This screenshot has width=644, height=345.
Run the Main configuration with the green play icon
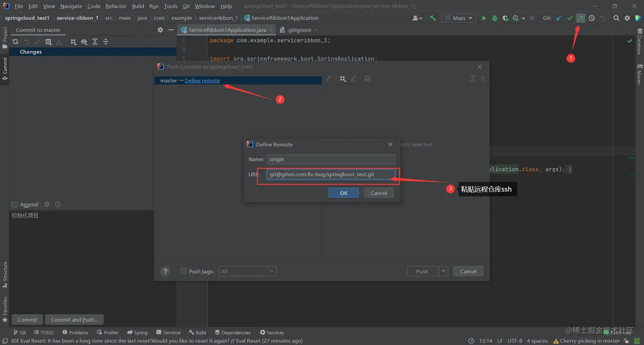pyautogui.click(x=484, y=18)
